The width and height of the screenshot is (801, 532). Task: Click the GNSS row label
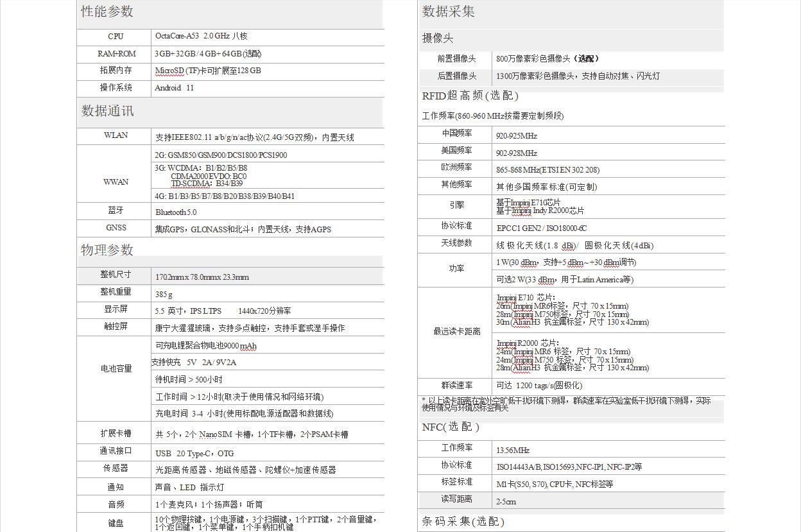116,228
